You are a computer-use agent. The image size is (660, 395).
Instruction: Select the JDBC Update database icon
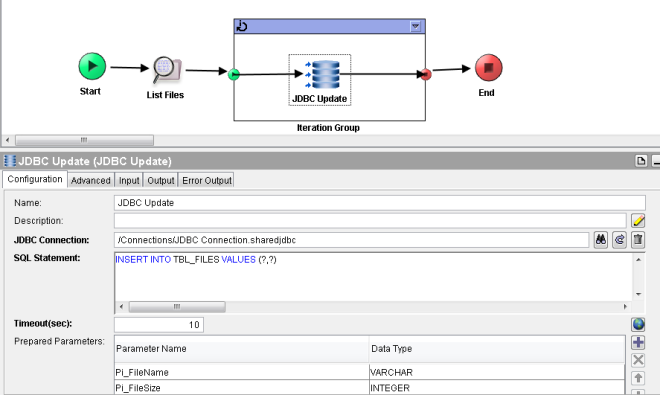(322, 75)
